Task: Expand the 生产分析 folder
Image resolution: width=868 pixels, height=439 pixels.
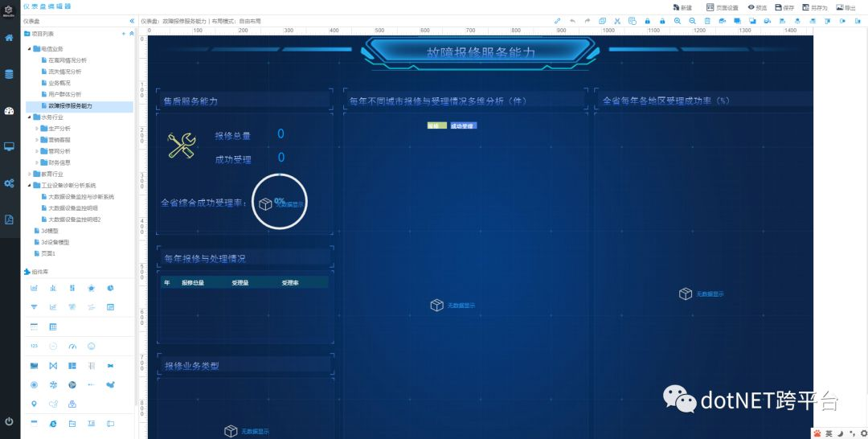Action: tap(37, 129)
